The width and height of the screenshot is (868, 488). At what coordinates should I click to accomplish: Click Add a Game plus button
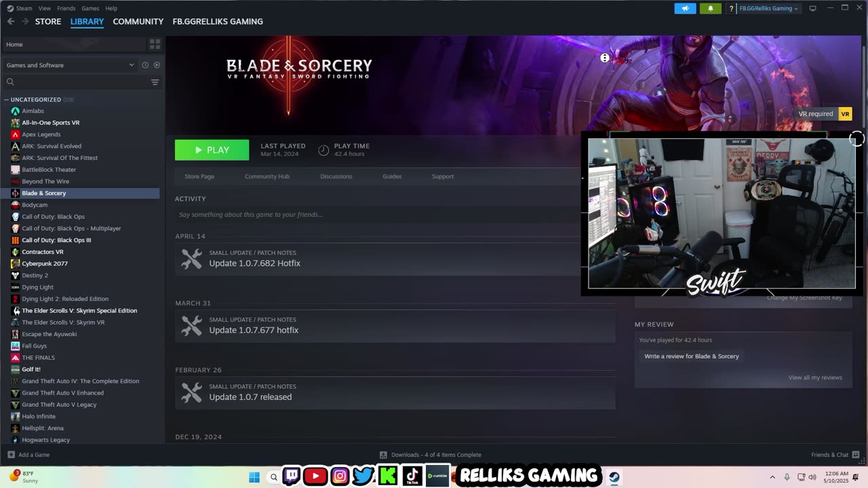28,455
